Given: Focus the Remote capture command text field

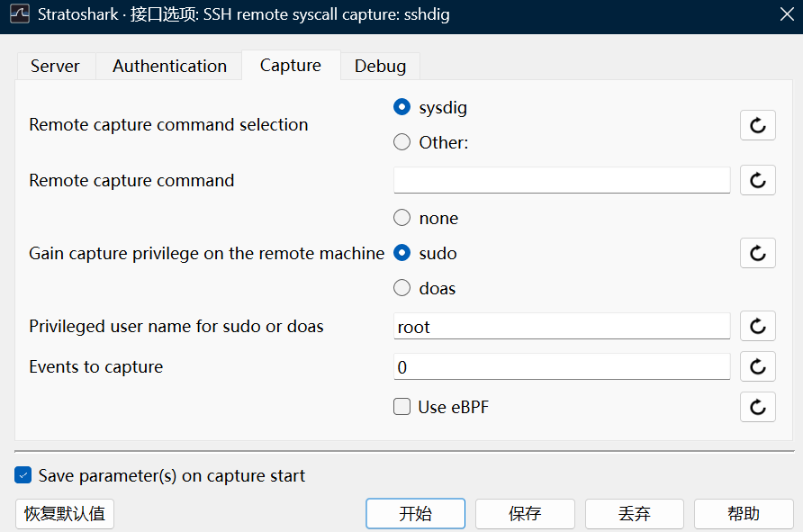Looking at the screenshot, I should pyautogui.click(x=562, y=180).
